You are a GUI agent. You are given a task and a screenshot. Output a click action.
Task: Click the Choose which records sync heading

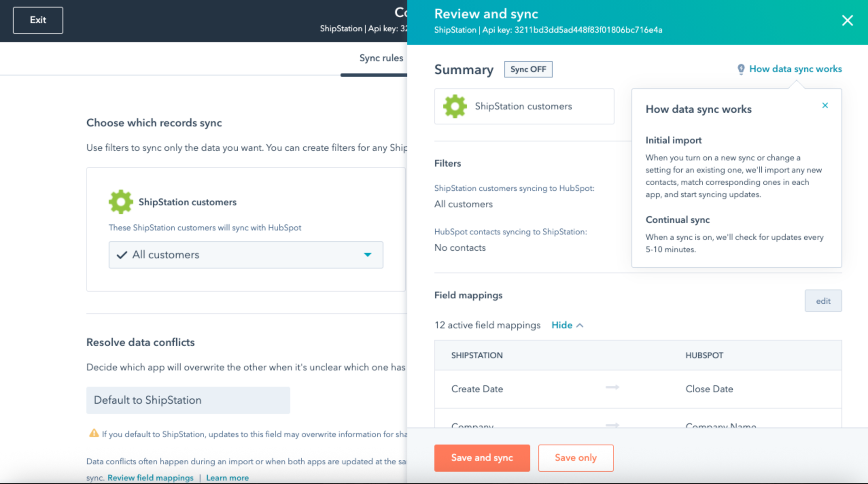coord(154,122)
